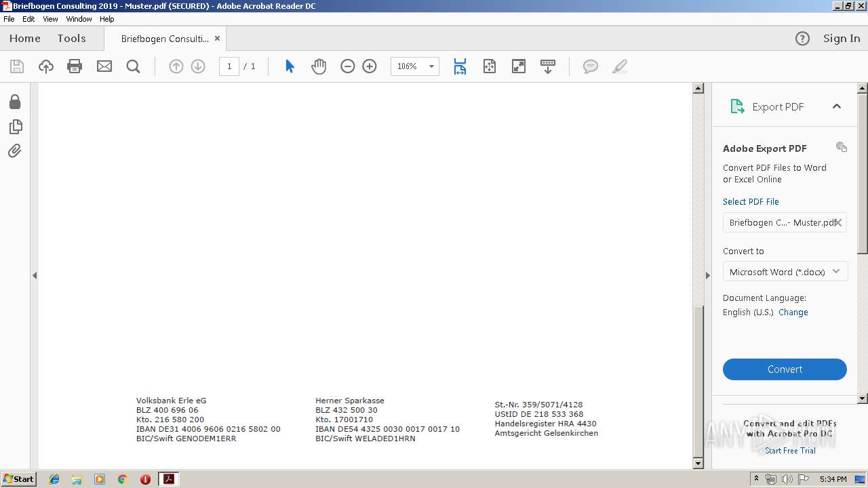Click the Sign In link

[x=842, y=39]
